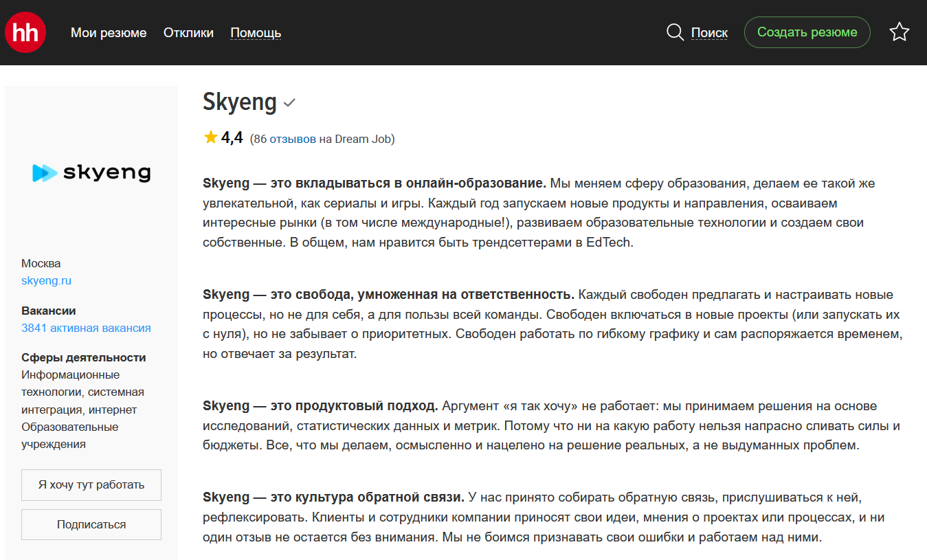Click the favorites star icon
Viewport: 927px width, 560px height.
[900, 32]
